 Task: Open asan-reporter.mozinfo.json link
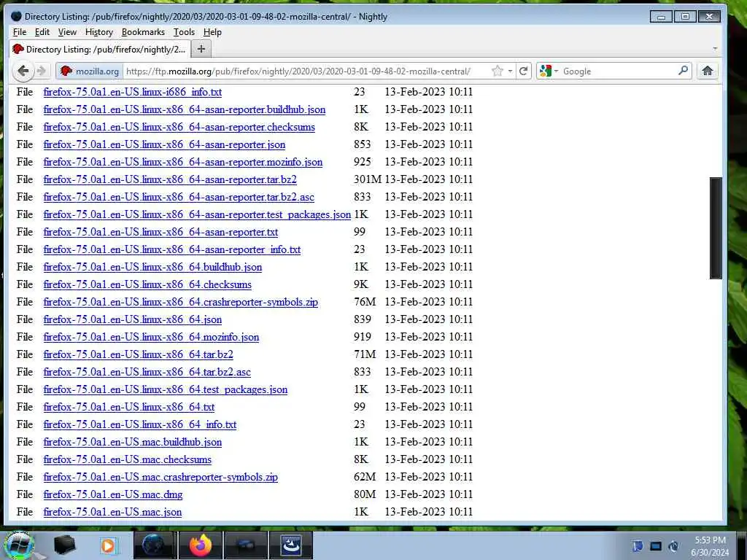(x=183, y=162)
